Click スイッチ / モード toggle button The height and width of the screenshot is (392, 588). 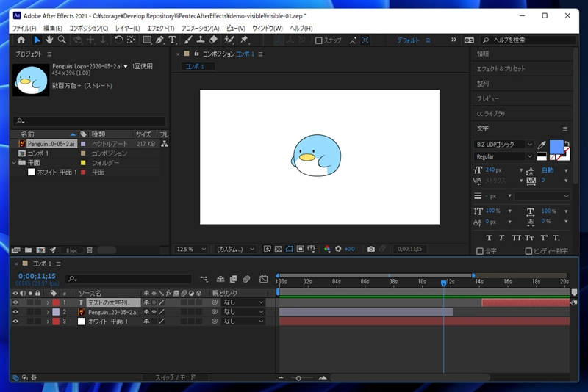pyautogui.click(x=176, y=377)
